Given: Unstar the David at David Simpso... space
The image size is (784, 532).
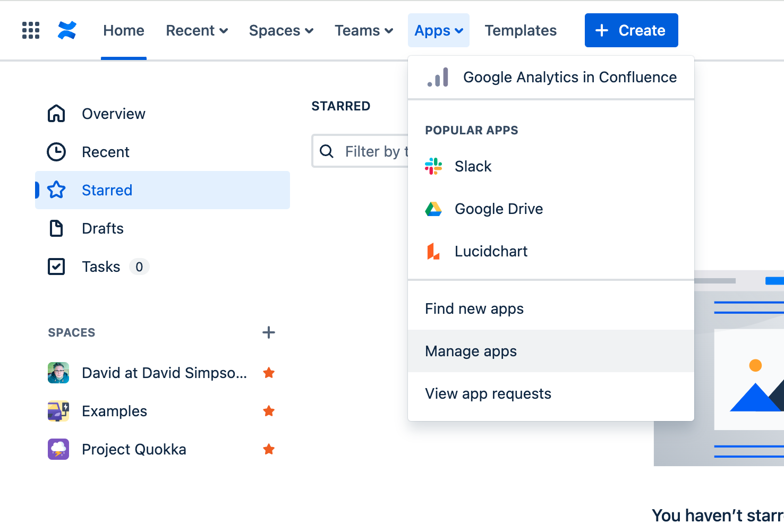Looking at the screenshot, I should click(x=269, y=373).
